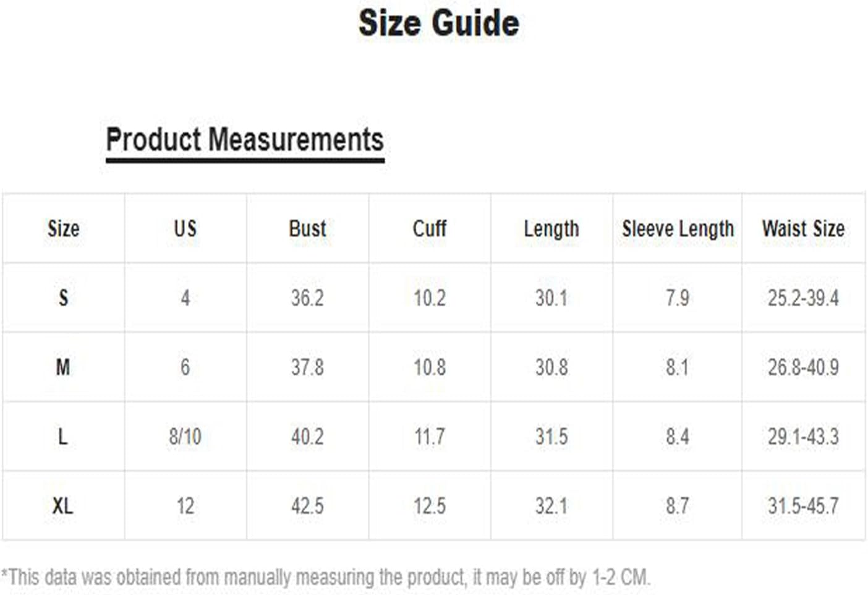The image size is (868, 595).
Task: Select the Length column header
Action: click(551, 229)
